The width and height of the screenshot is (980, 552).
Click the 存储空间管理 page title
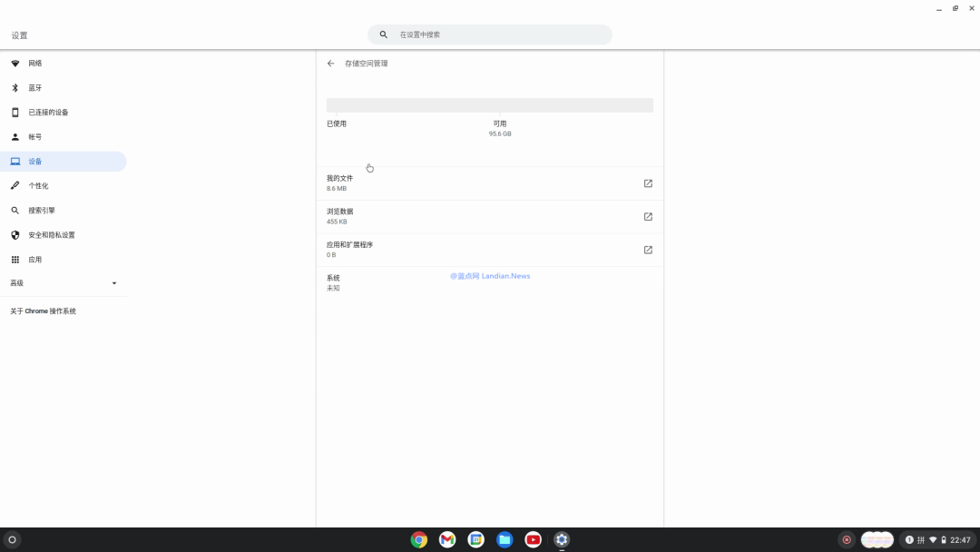click(367, 64)
